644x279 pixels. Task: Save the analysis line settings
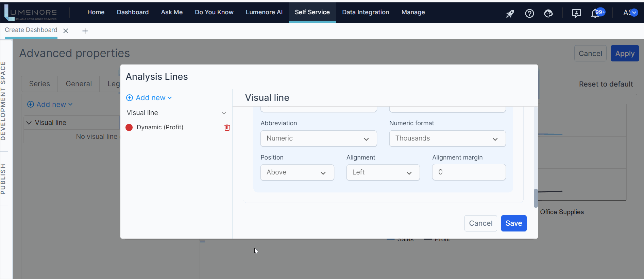coord(513,223)
